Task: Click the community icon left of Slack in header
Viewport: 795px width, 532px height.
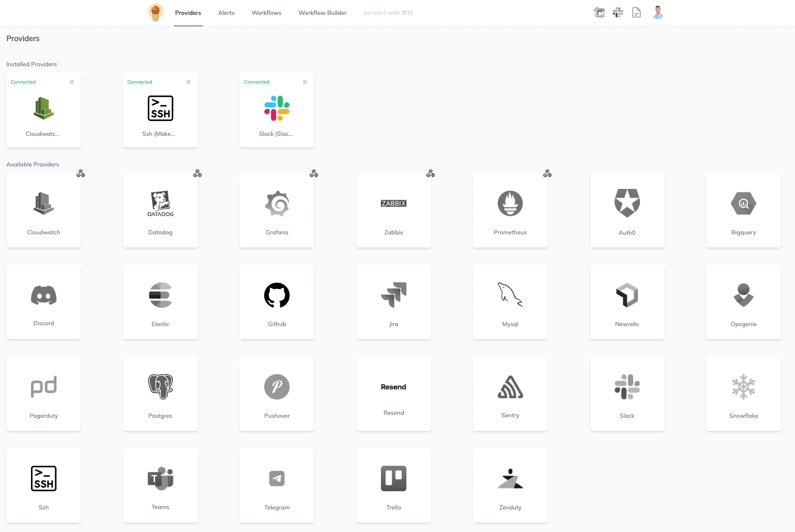Action: point(599,12)
